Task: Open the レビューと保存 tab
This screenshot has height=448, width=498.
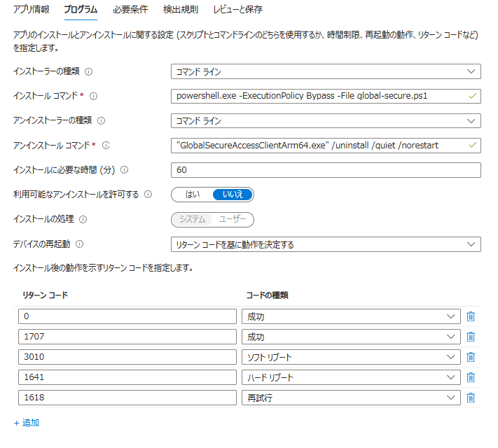Action: pos(238,10)
